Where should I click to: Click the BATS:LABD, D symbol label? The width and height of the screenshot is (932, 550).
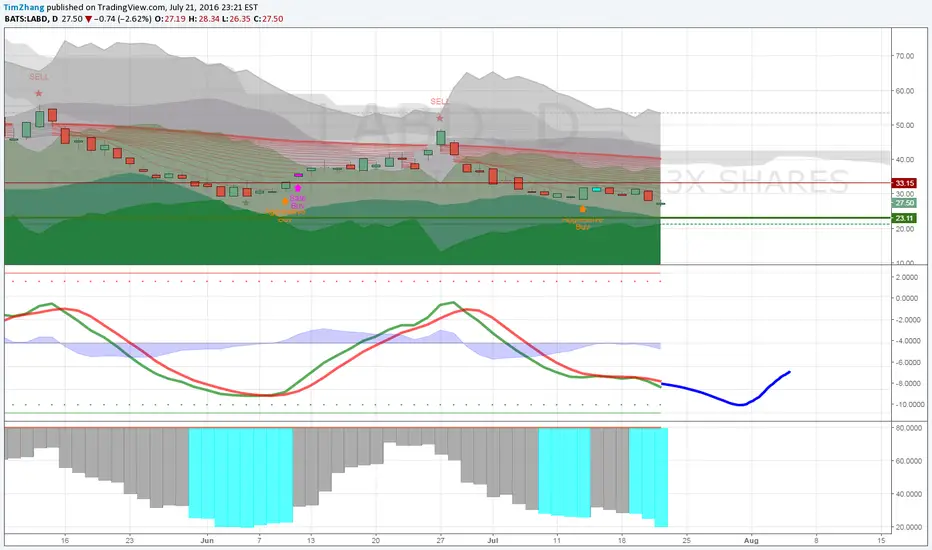[31, 19]
